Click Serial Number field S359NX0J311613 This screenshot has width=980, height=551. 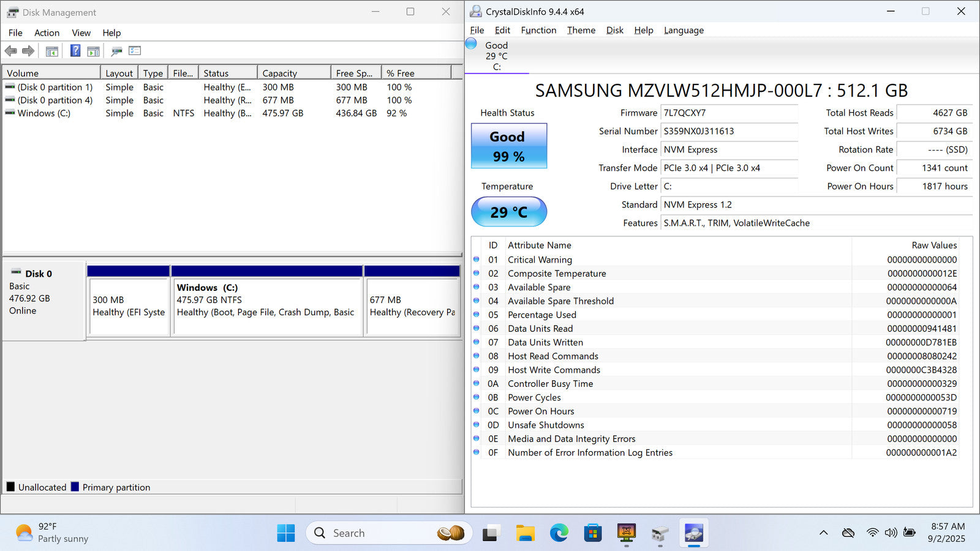pos(729,131)
